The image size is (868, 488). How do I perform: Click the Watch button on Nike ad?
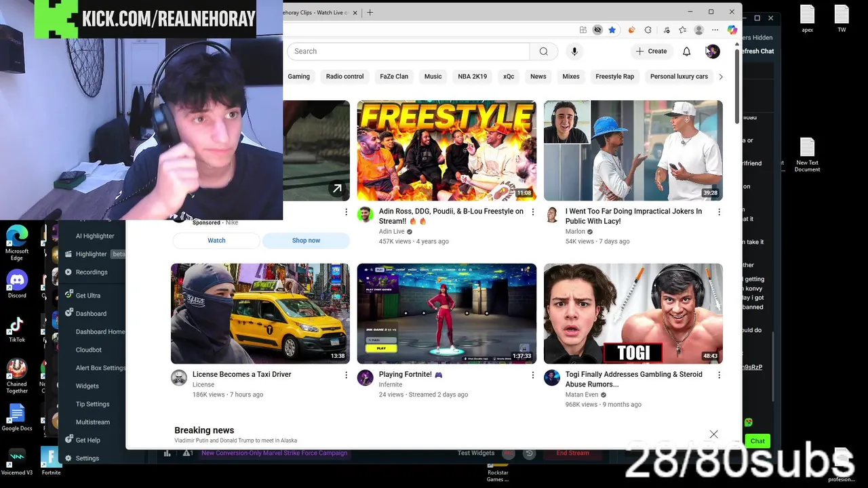[216, 241]
